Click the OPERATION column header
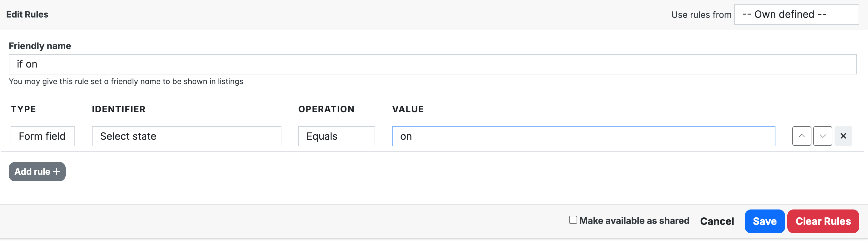Screen dimensions: 868x242 pos(326,109)
